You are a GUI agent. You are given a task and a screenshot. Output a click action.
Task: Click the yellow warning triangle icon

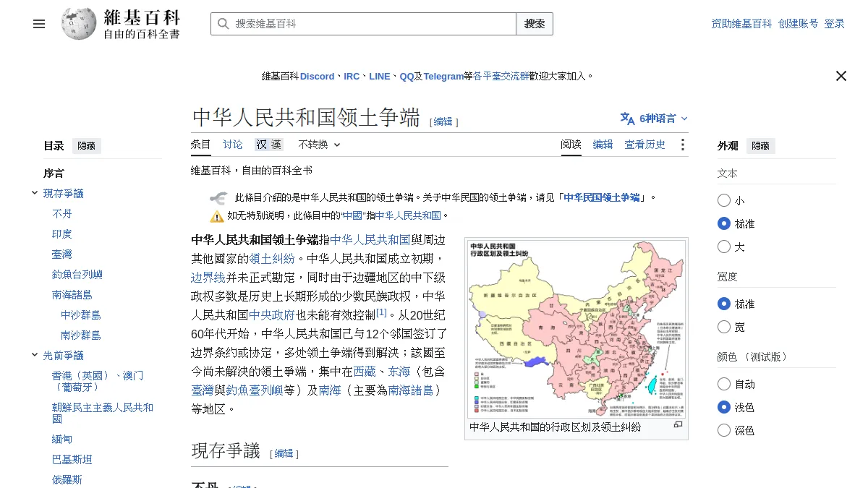[217, 216]
